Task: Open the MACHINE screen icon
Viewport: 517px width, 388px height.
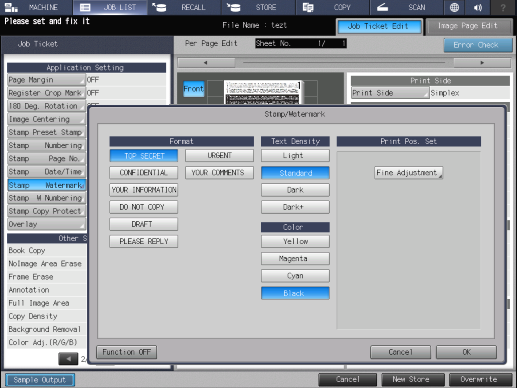Action: pos(11,7)
